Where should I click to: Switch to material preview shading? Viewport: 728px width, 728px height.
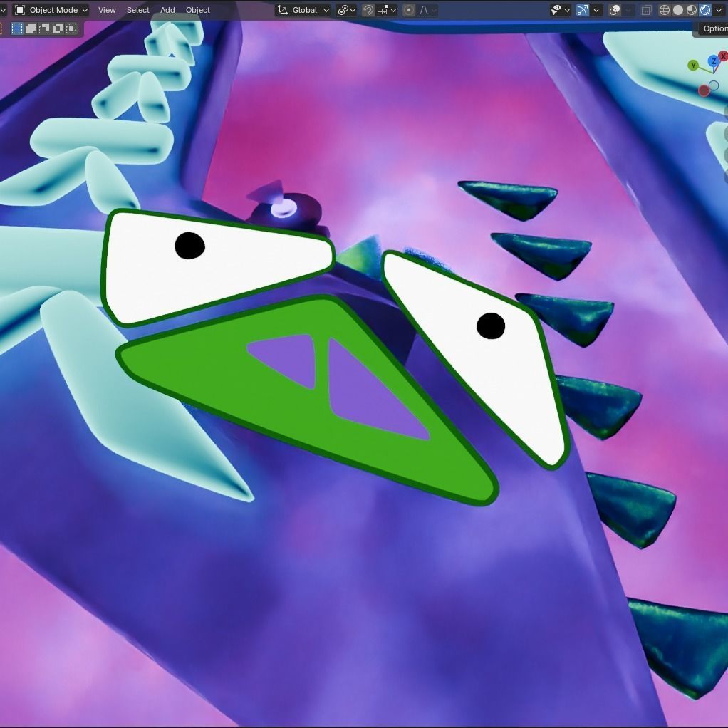(x=692, y=10)
